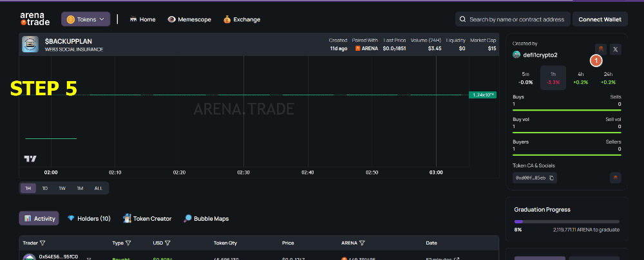Screen dimensions: 644x260
Task: Open the Memescope page
Action: [189, 19]
